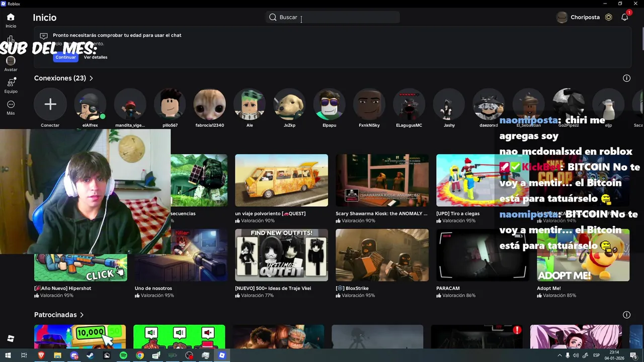Image resolution: width=644 pixels, height=362 pixels.
Task: Open Scary Shawarma Kiosk game thumbnail
Action: click(382, 180)
